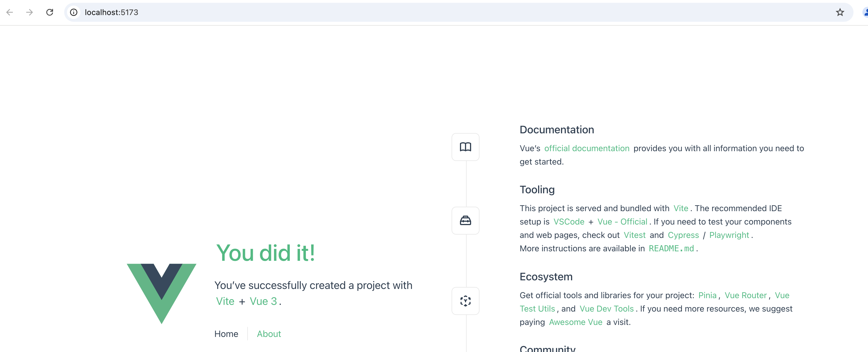Open the Awesome Vue link

(x=576, y=322)
